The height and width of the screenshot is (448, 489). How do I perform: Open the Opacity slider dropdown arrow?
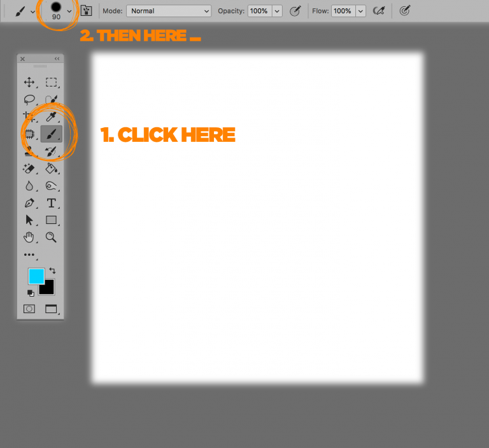(x=277, y=11)
